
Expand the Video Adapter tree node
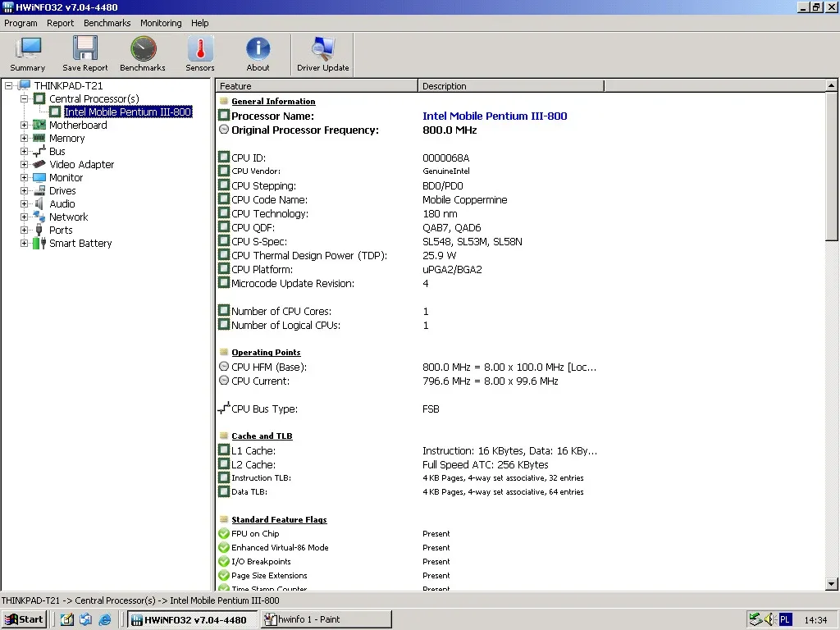[x=24, y=164]
